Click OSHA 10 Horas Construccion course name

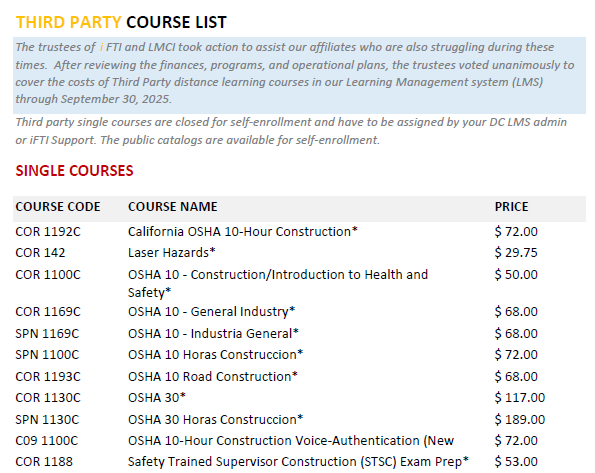[216, 355]
